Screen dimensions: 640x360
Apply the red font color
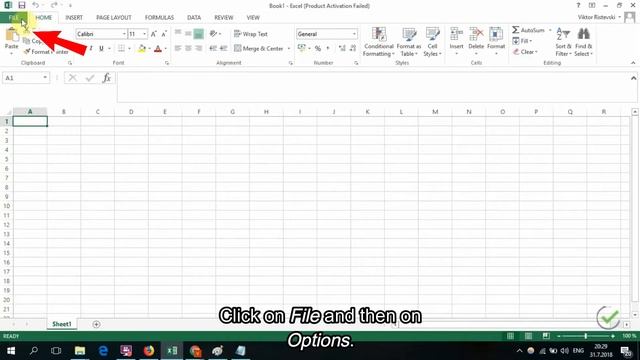point(158,49)
